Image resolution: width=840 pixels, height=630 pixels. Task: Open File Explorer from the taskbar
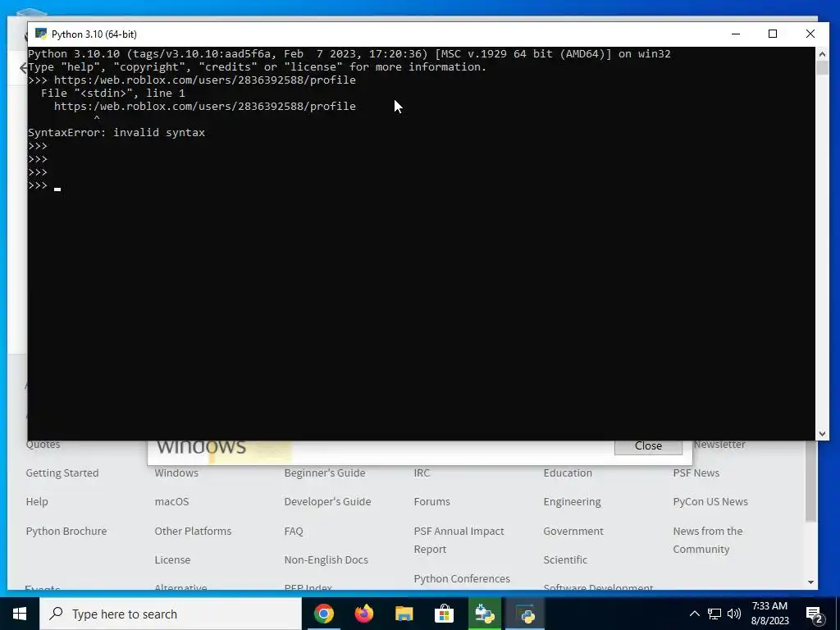point(404,614)
